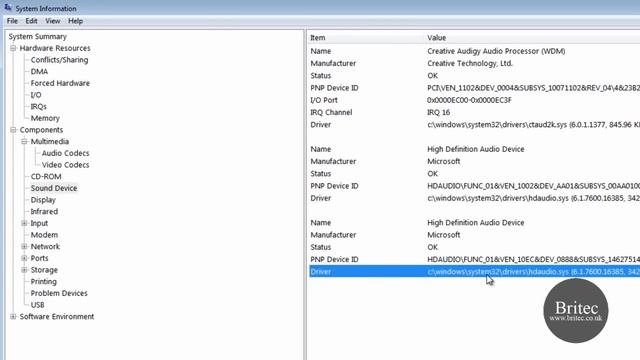This screenshot has height=360, width=640.
Task: Expand the Software Environment node
Action: (13, 316)
